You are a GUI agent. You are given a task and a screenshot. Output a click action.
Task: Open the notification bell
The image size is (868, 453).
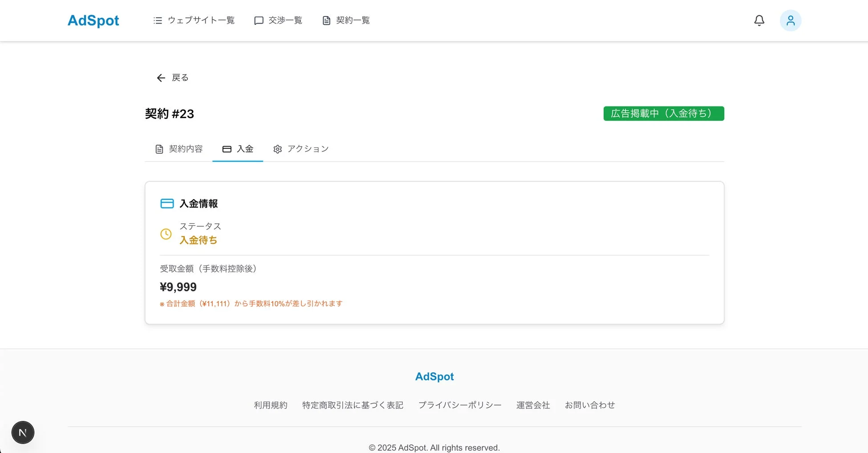click(759, 20)
